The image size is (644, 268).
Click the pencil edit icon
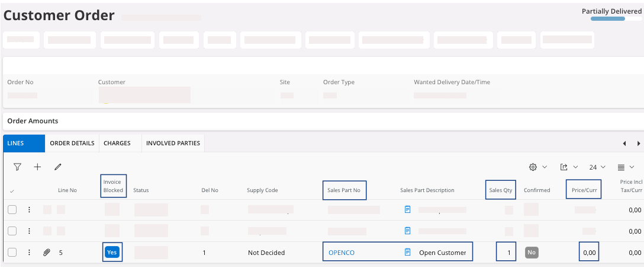[57, 167]
